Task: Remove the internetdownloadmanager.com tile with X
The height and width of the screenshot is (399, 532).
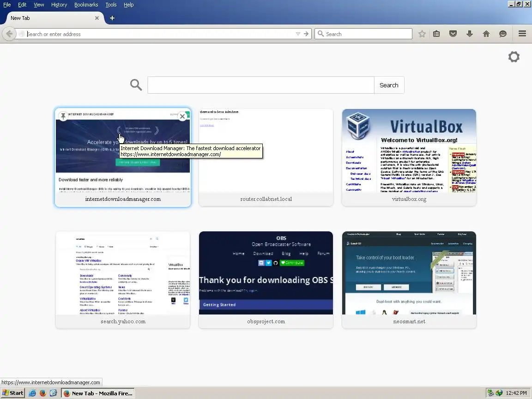Action: click(182, 116)
